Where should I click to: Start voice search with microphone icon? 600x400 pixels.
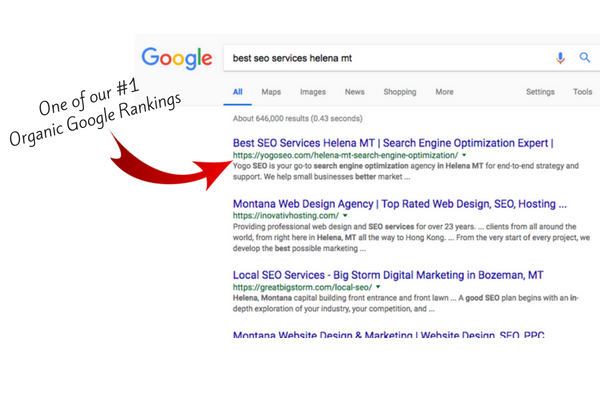pyautogui.click(x=560, y=58)
